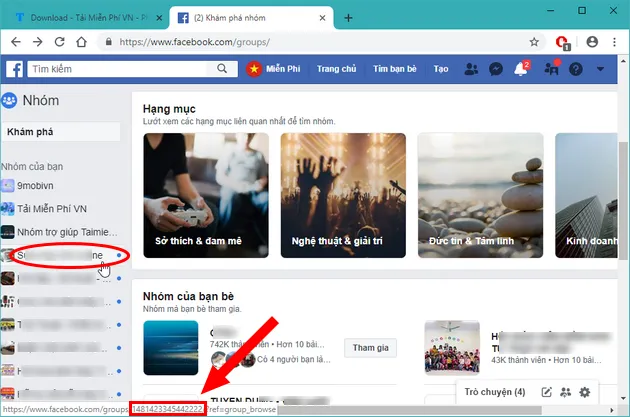Open the notifications bell with badge 2
This screenshot has width=630, height=417.
click(x=522, y=68)
